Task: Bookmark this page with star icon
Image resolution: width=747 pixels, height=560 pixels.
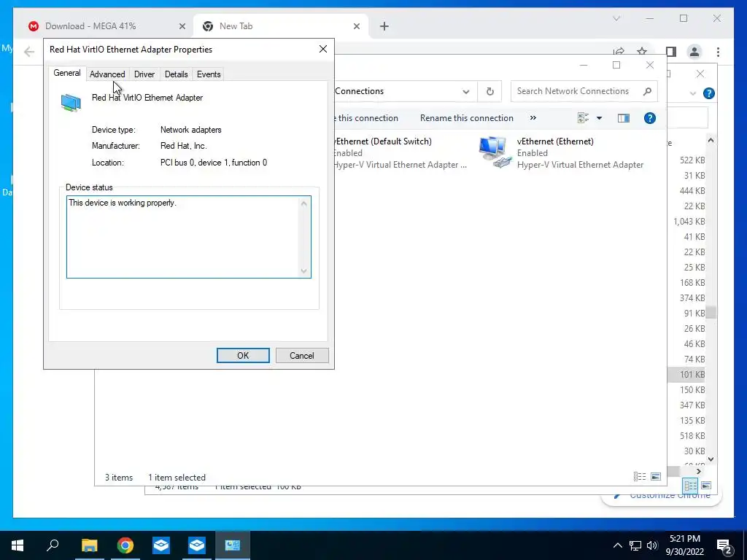Action: click(x=642, y=51)
